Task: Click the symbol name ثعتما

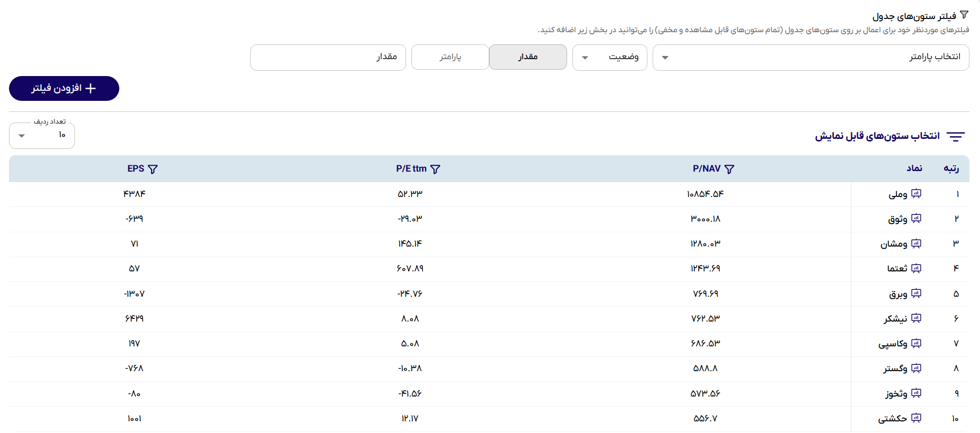Action: pos(897,268)
